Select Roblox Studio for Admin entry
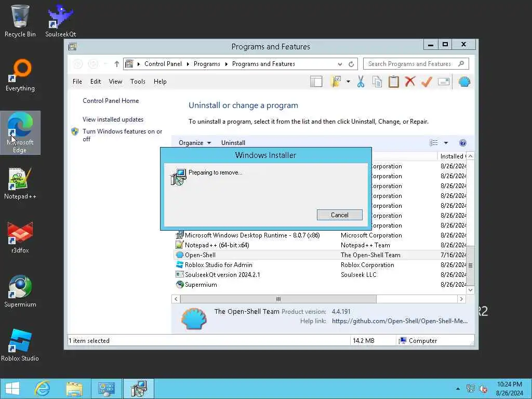 pos(319,264)
